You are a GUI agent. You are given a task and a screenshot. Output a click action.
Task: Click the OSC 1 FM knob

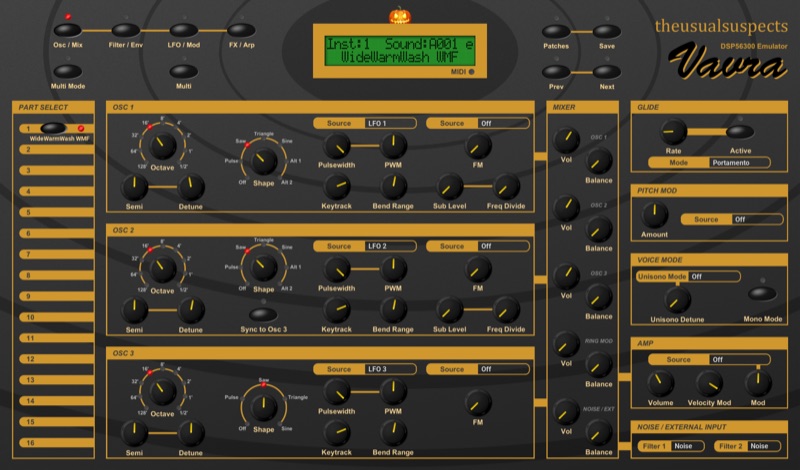pyautogui.click(x=478, y=146)
